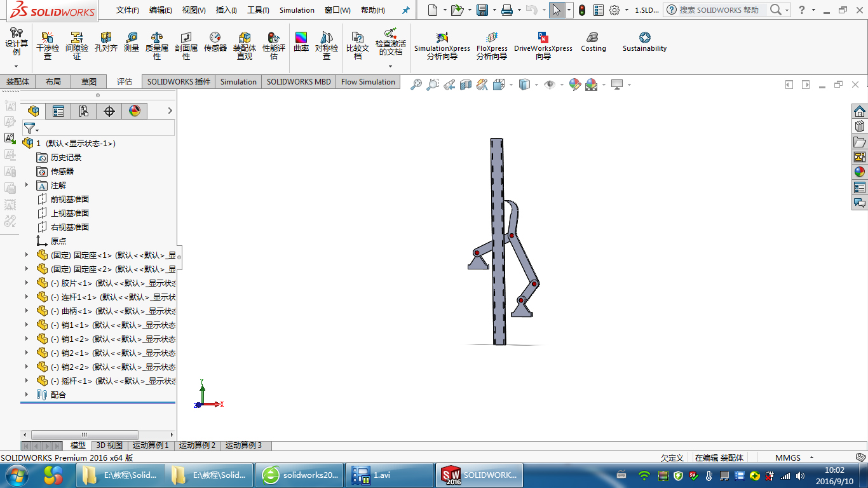Open the 干涉检查 interference check tool

pos(48,46)
